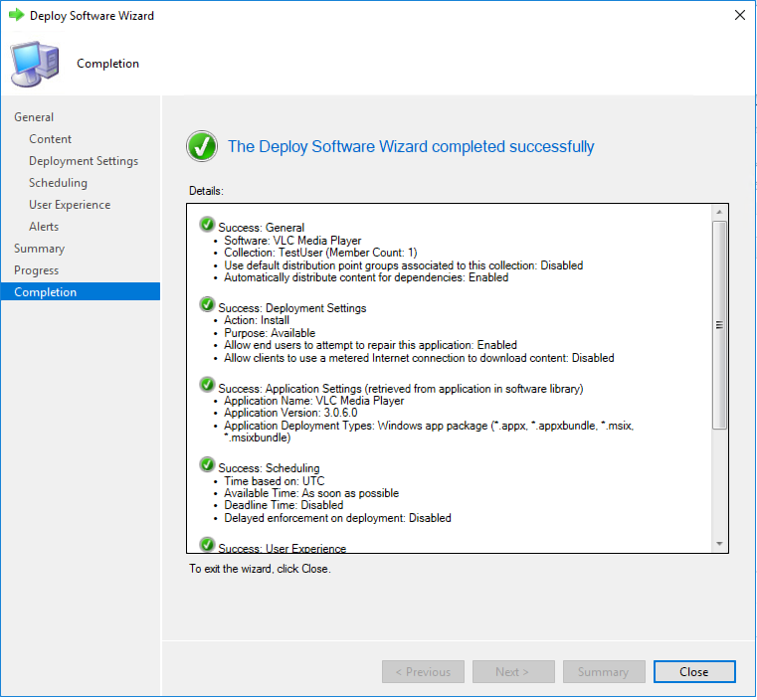Click checkmark icon next to Success: Application Settings
Viewport: 757px width, 700px height.
[207, 385]
